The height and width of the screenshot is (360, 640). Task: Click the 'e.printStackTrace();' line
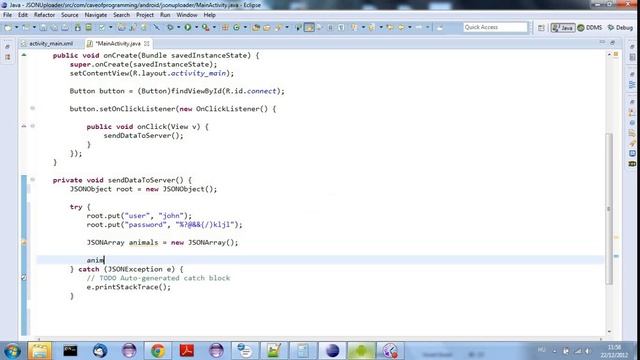129,287
